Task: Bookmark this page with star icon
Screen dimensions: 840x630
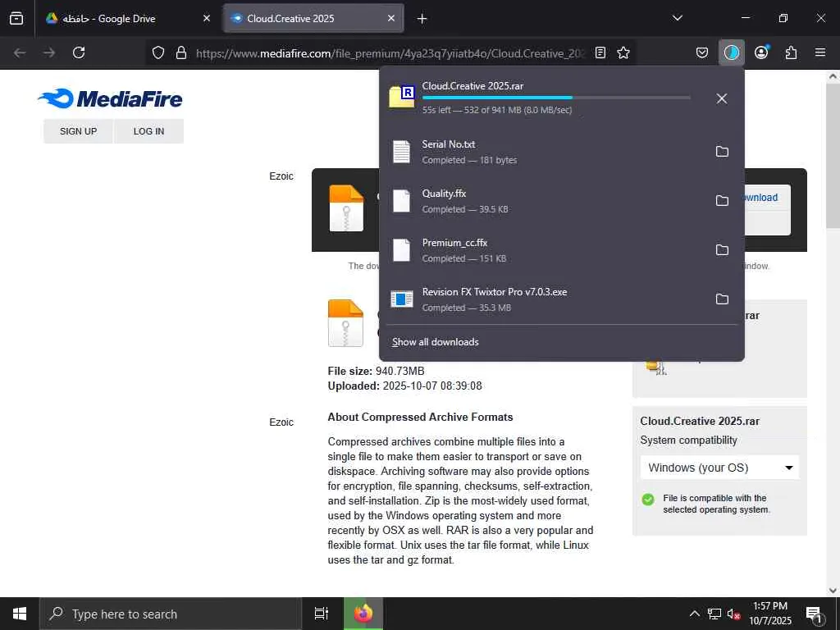Action: [623, 52]
